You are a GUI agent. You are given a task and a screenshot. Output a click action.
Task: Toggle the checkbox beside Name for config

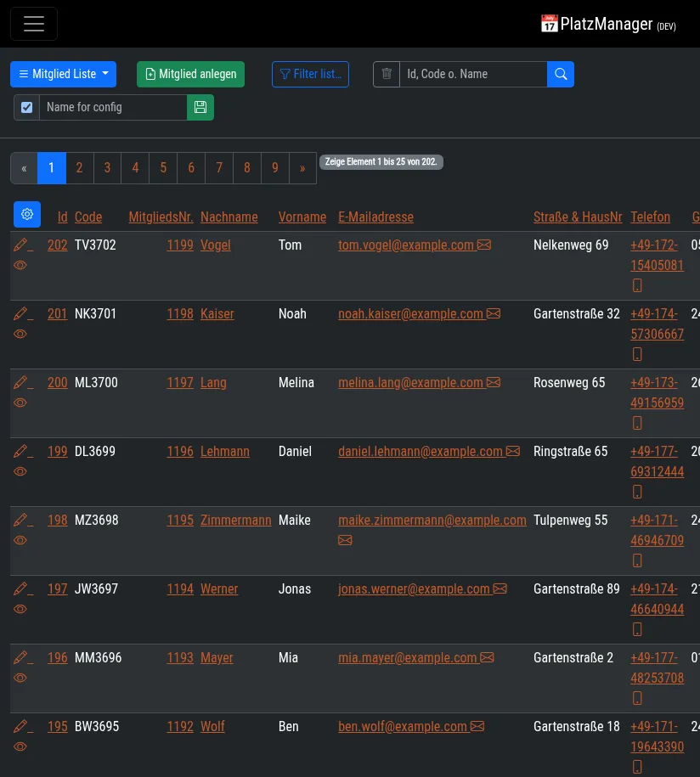[x=27, y=108]
